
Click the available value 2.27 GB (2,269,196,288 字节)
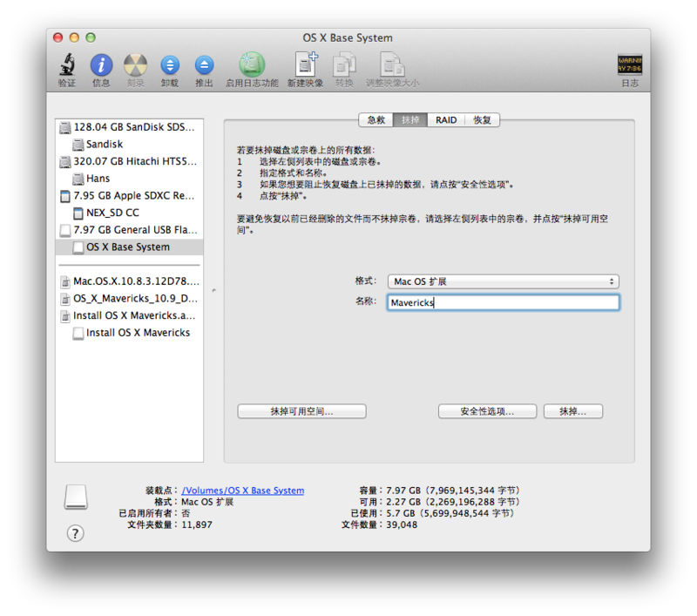pos(452,502)
